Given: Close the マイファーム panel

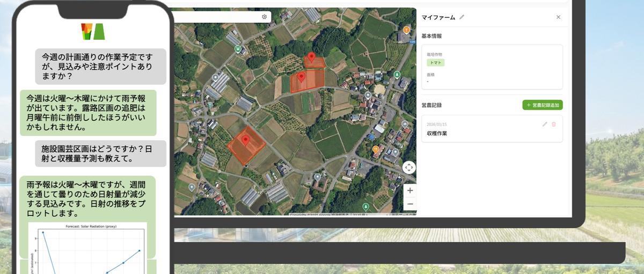Looking at the screenshot, I should tap(558, 17).
